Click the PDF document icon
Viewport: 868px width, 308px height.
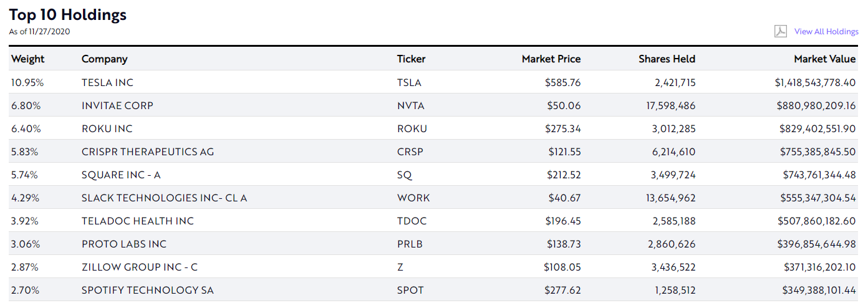click(x=780, y=31)
